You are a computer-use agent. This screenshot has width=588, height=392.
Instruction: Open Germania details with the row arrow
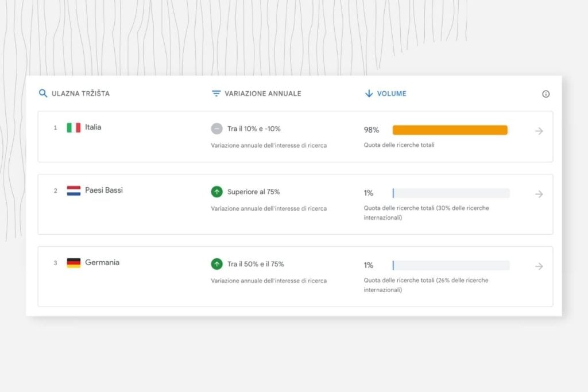[539, 266]
